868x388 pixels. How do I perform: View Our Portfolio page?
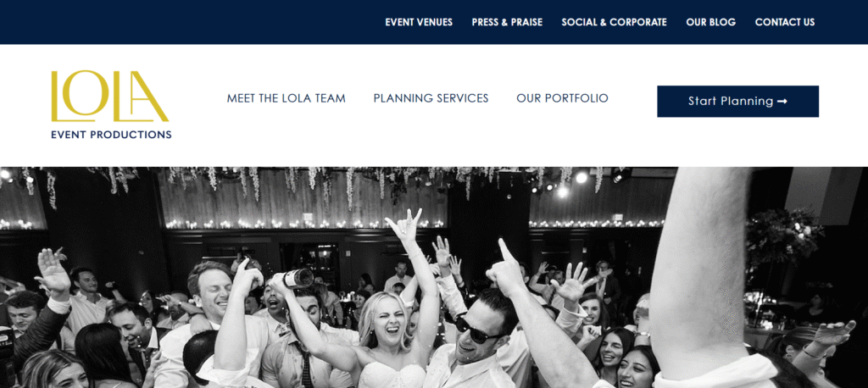click(563, 98)
